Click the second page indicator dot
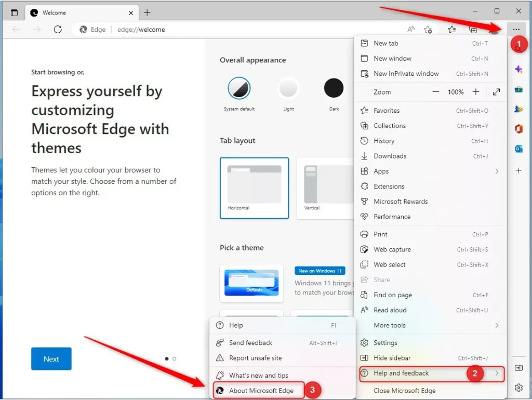Image resolution: width=532 pixels, height=400 pixels. click(175, 358)
